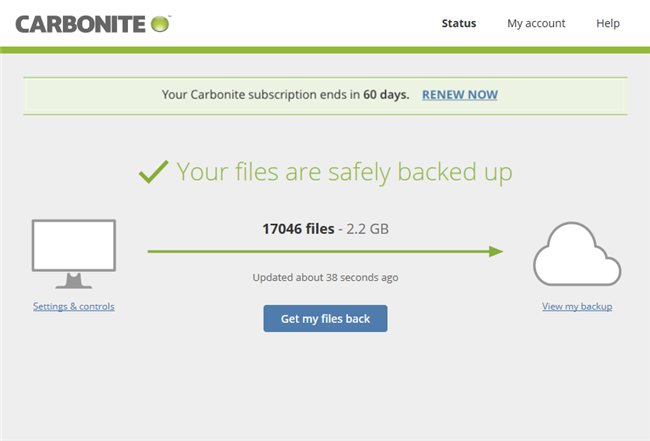Image resolution: width=650 pixels, height=441 pixels.
Task: Open the View my backup link
Action: coord(577,306)
